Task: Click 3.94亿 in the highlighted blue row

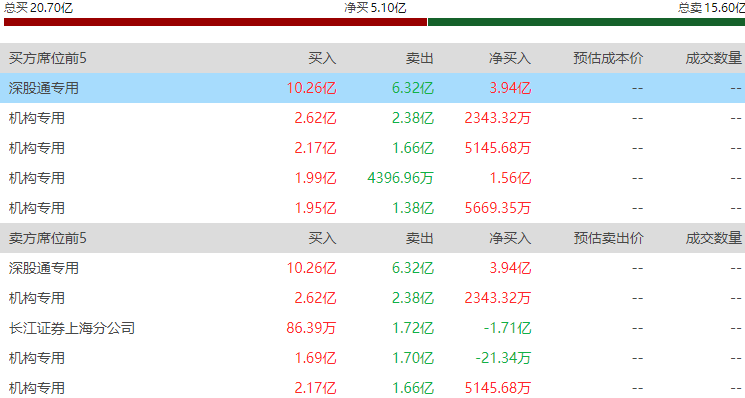Action: coord(510,88)
